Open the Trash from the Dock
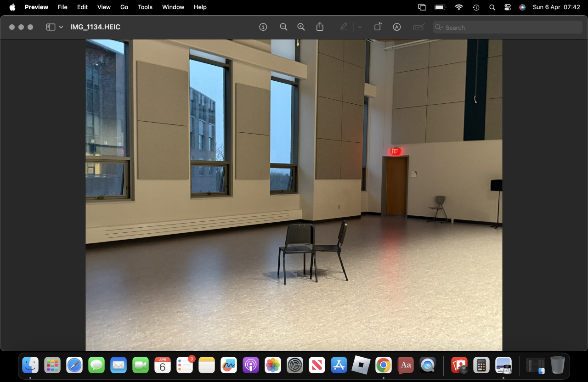Viewport: 588px width, 382px height. coord(558,365)
